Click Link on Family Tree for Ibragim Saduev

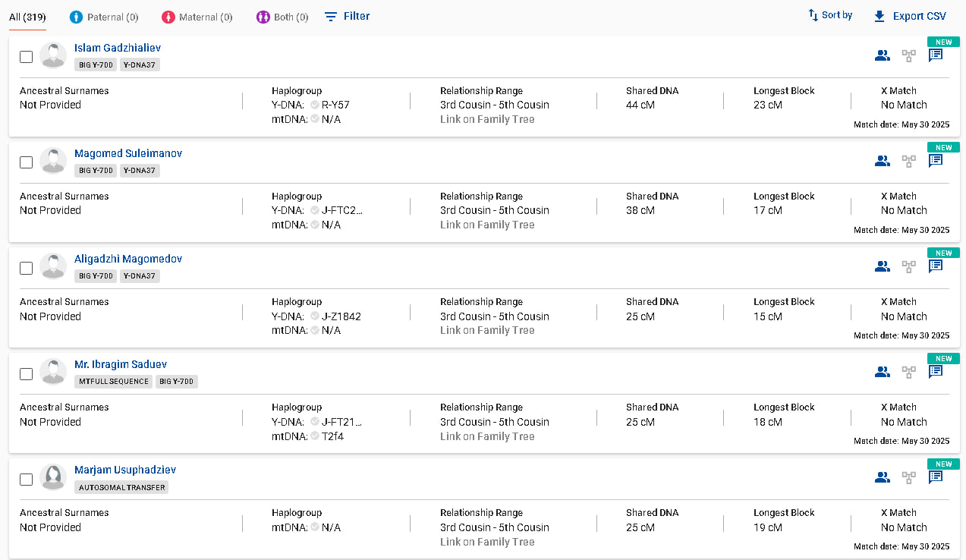[487, 436]
